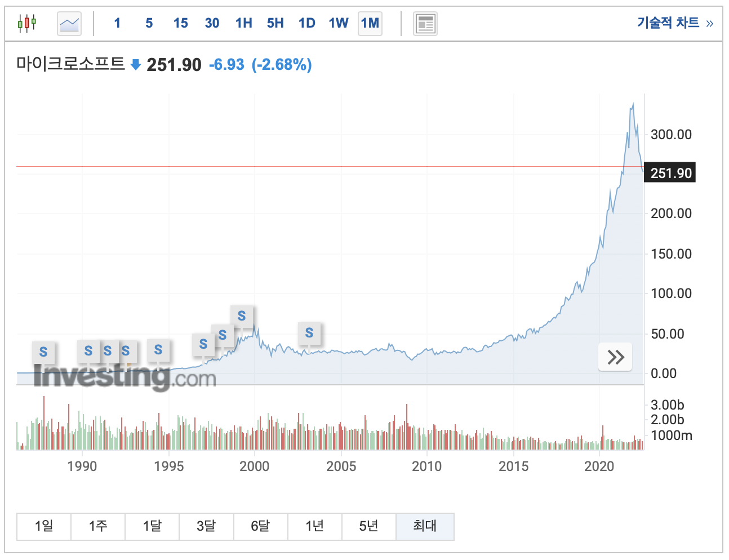Click the split marker S near 2003

tap(309, 333)
